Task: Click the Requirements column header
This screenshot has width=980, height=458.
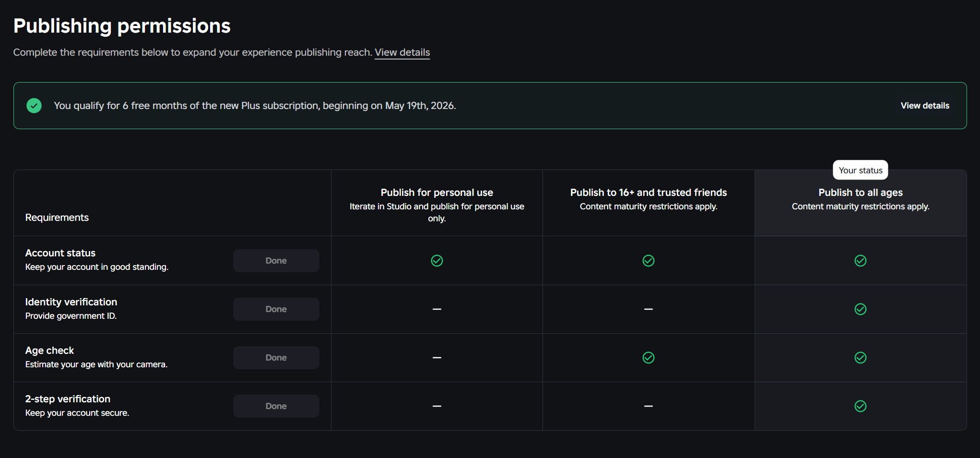Action: [57, 217]
